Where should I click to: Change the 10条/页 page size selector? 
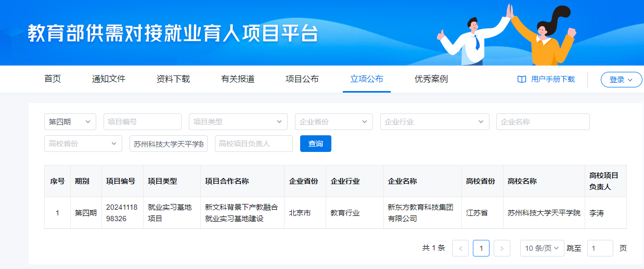pyautogui.click(x=542, y=249)
